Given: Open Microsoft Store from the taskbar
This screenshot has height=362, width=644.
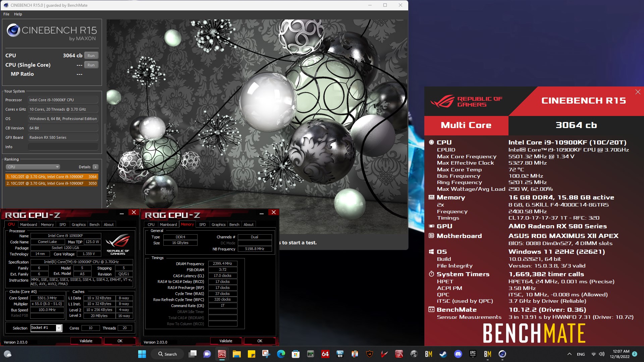Looking at the screenshot, I should [x=296, y=354].
